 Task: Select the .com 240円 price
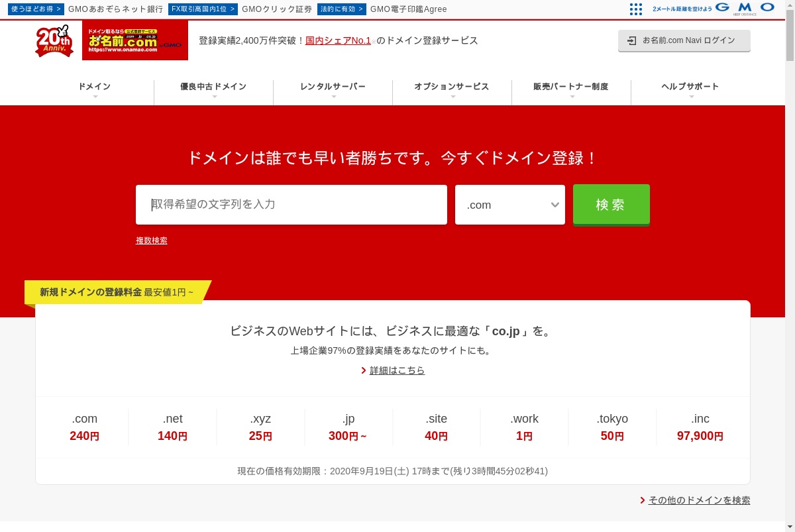(85, 427)
